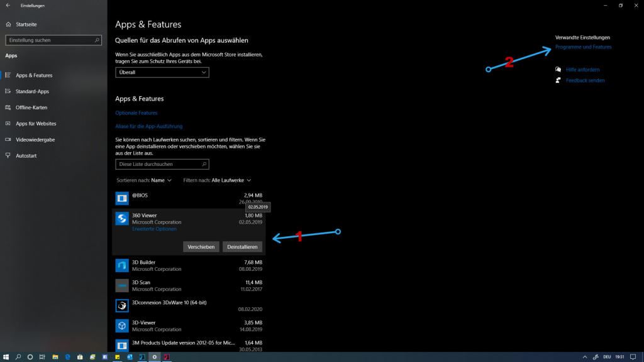Open the 'Programme und Features' link
This screenshot has width=644, height=362.
click(x=583, y=47)
